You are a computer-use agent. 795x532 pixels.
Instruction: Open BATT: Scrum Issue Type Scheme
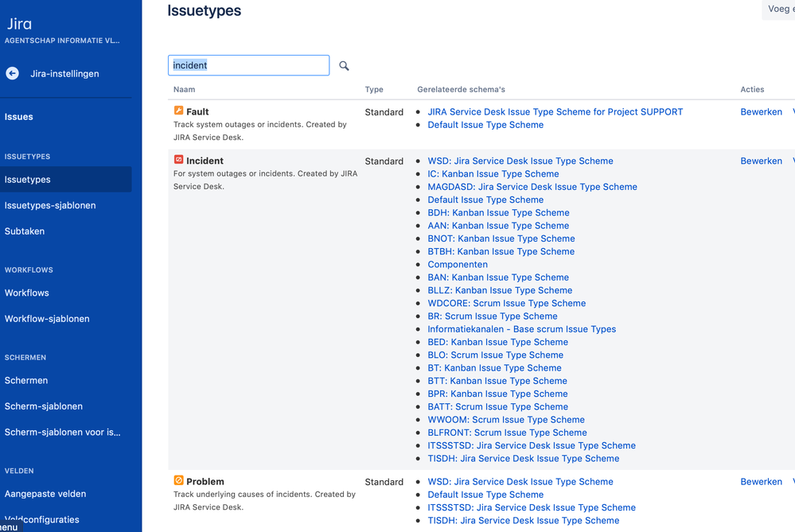click(497, 407)
